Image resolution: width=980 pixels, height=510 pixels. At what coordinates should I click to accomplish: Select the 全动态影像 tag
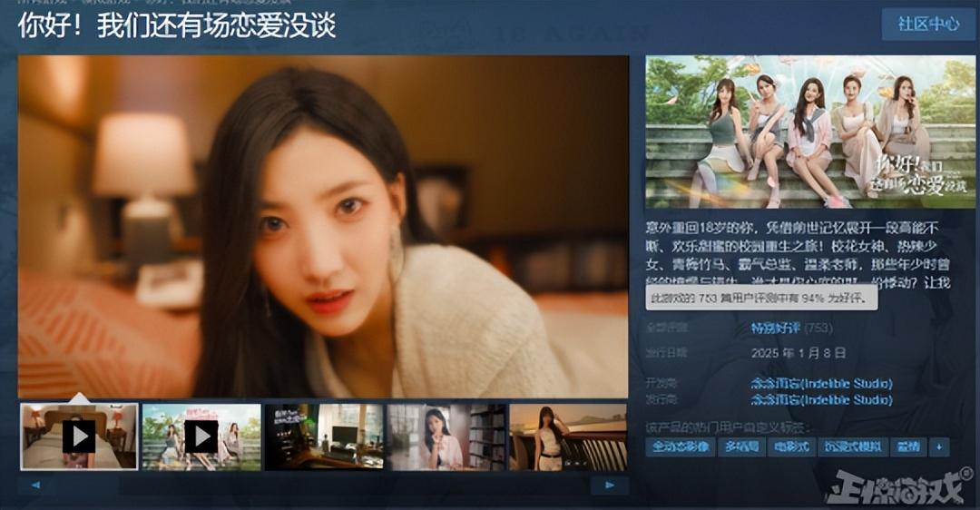pyautogui.click(x=681, y=446)
